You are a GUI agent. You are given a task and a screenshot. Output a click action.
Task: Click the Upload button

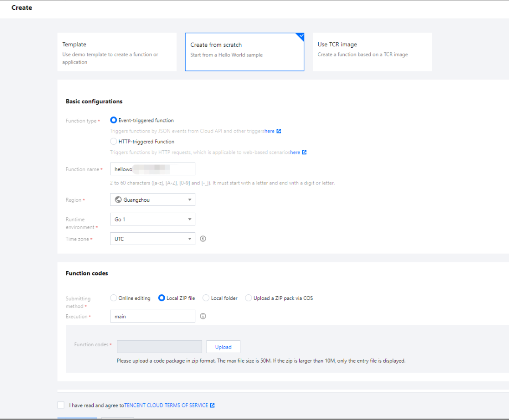[x=223, y=347]
